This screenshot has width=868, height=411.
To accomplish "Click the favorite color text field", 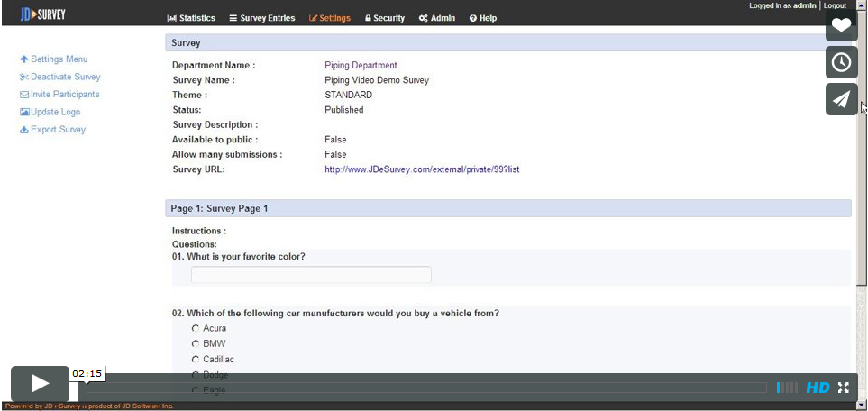I will 311,275.
